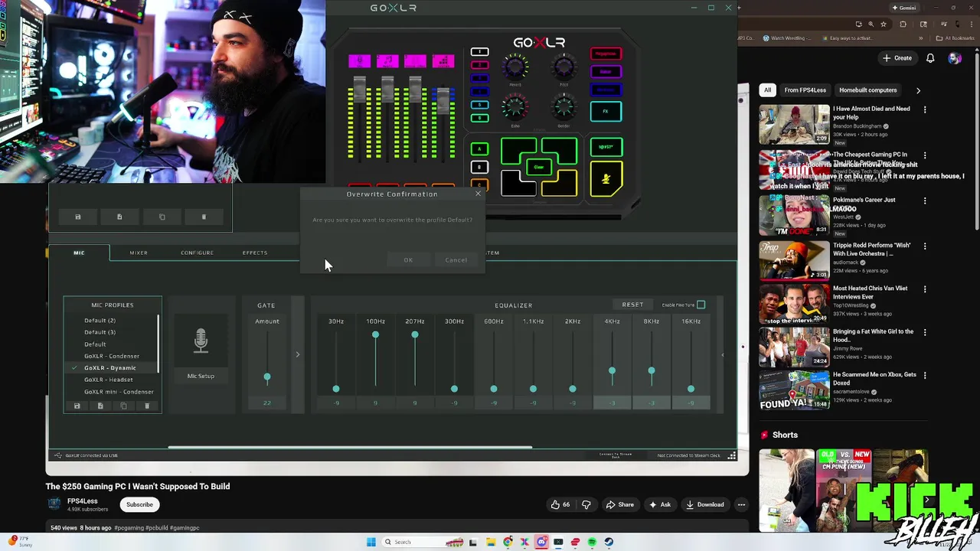
Task: Expand the Gate panel with the right arrow
Action: [298, 354]
